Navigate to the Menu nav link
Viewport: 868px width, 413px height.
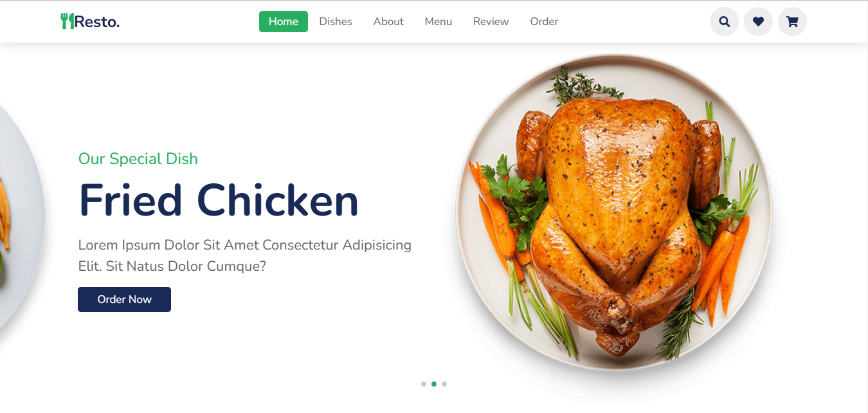(x=439, y=21)
